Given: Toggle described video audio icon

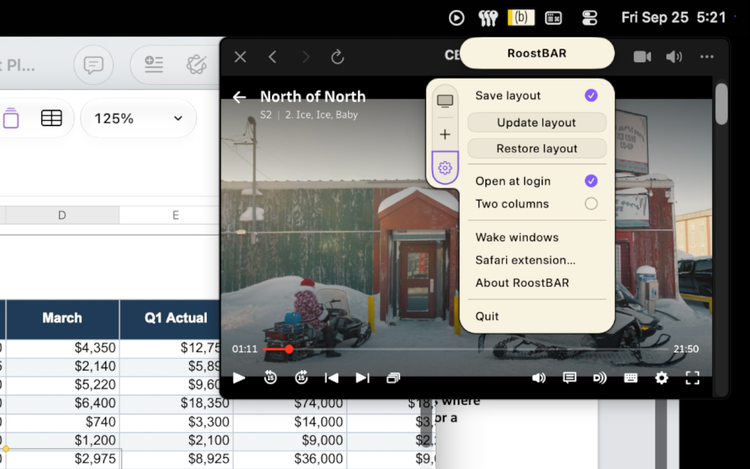Looking at the screenshot, I should coord(600,378).
